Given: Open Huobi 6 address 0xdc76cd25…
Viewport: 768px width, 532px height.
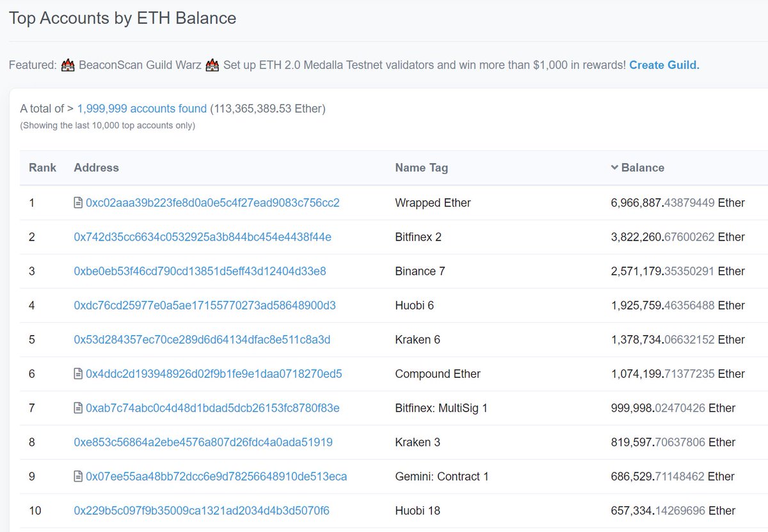Looking at the screenshot, I should 205,306.
